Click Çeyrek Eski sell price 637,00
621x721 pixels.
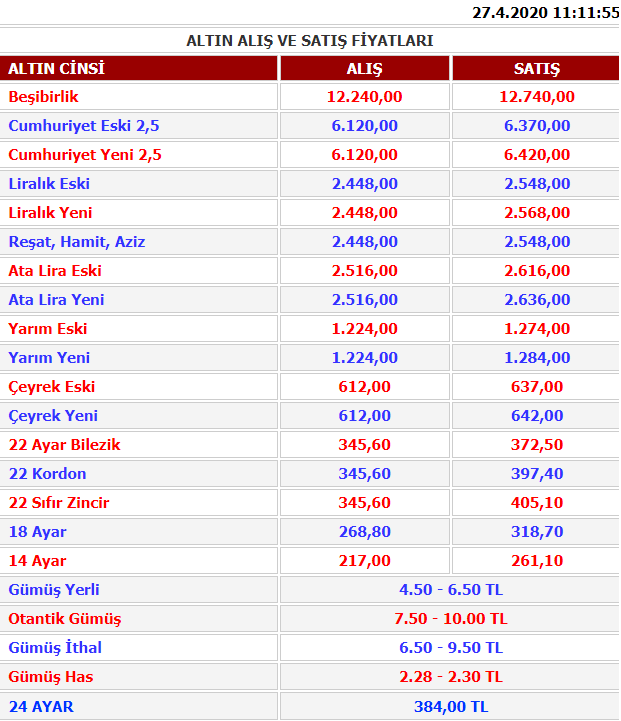click(537, 386)
